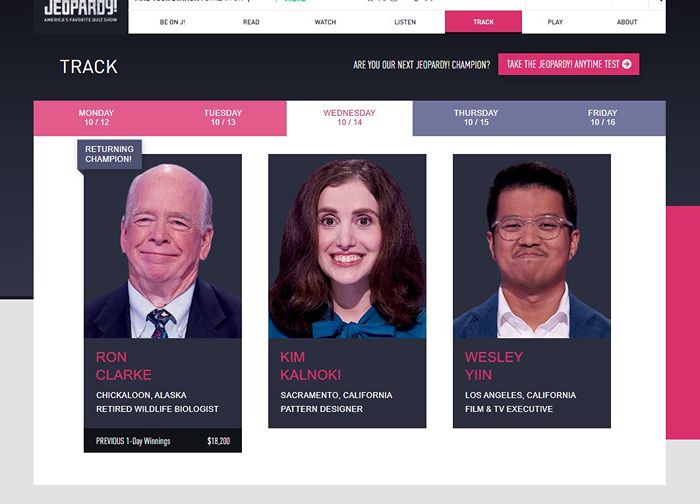The height and width of the screenshot is (504, 700).
Task: Open the READ menu item
Action: coord(251,22)
